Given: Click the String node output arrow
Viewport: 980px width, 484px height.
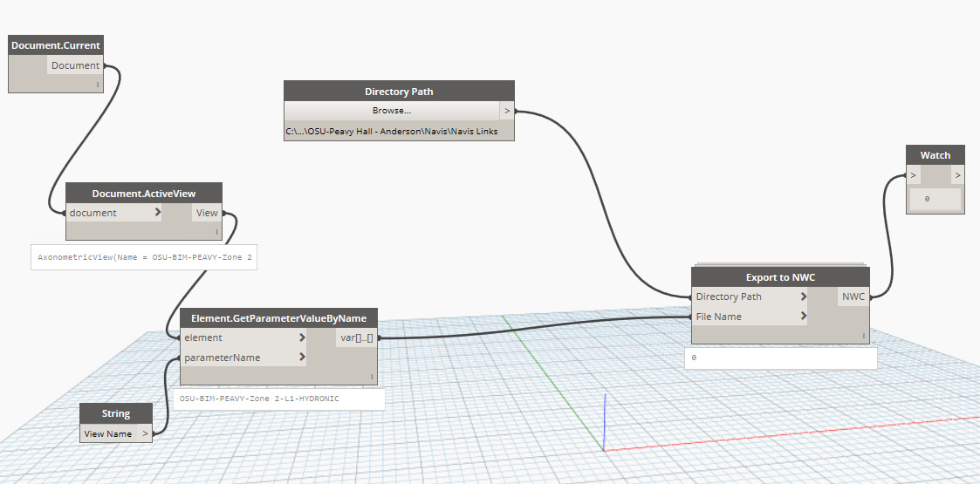Looking at the screenshot, I should point(145,433).
